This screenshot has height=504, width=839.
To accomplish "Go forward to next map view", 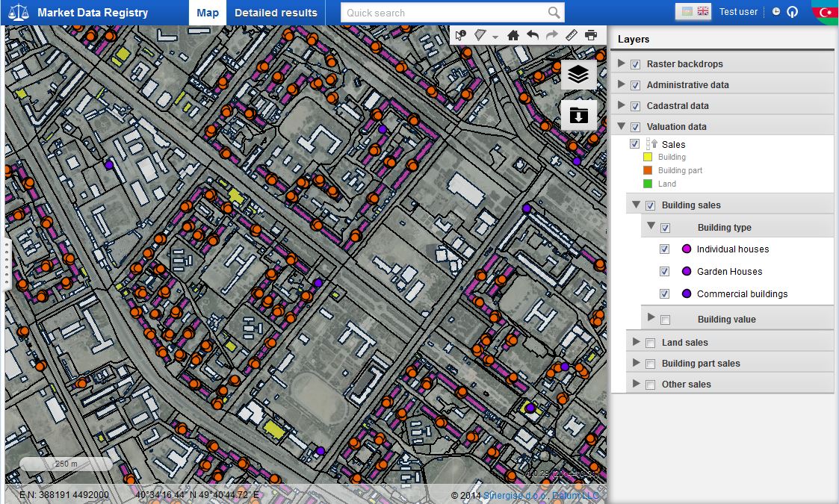I will point(551,35).
